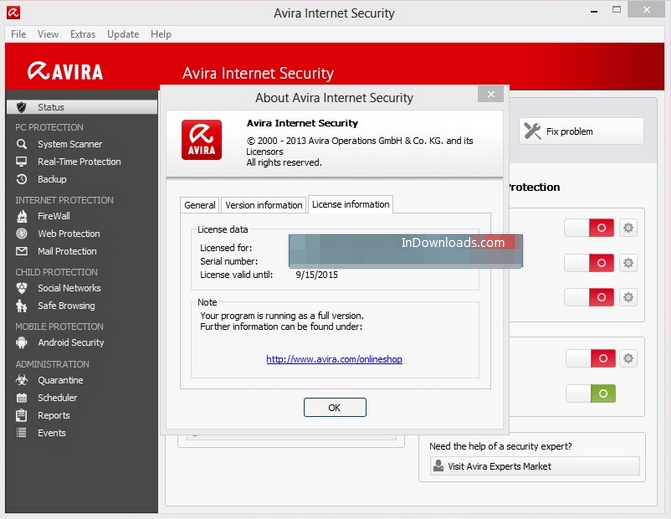This screenshot has height=519, width=671.
Task: Open Mail Protection envelope icon
Action: (x=21, y=251)
